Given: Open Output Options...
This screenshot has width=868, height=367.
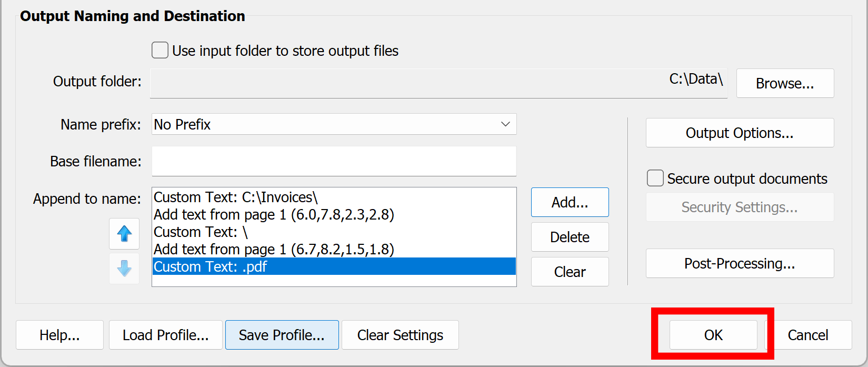Looking at the screenshot, I should [739, 133].
